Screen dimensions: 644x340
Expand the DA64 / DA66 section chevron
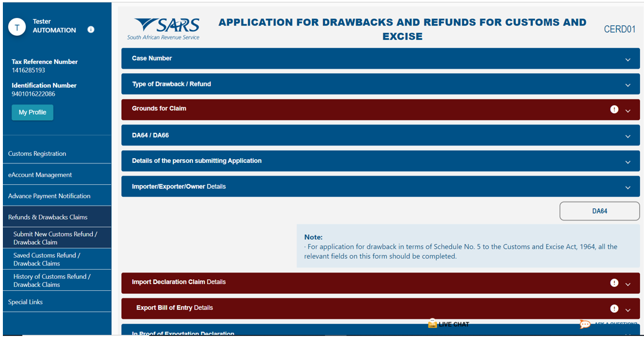[x=628, y=136]
